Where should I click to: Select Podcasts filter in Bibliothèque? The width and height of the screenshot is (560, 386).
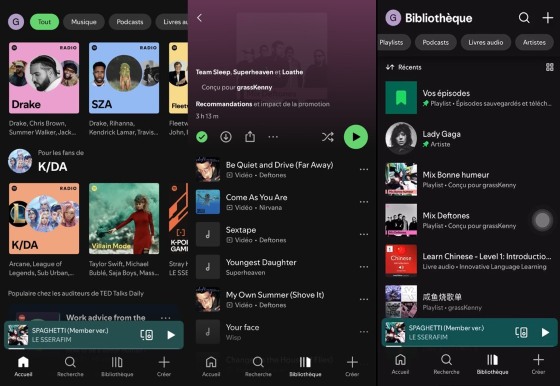click(x=436, y=42)
